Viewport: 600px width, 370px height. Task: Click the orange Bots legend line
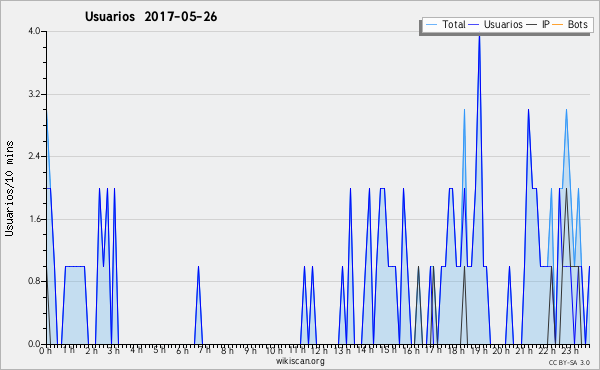[558, 24]
